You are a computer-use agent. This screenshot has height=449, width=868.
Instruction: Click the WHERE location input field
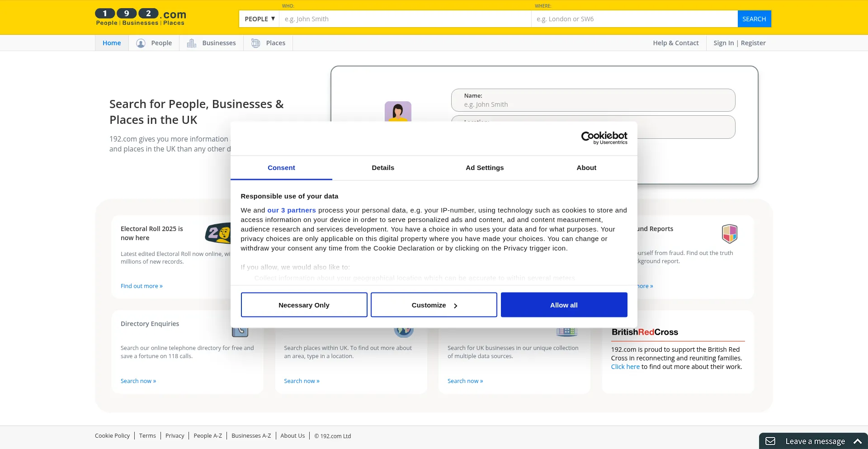tap(634, 19)
